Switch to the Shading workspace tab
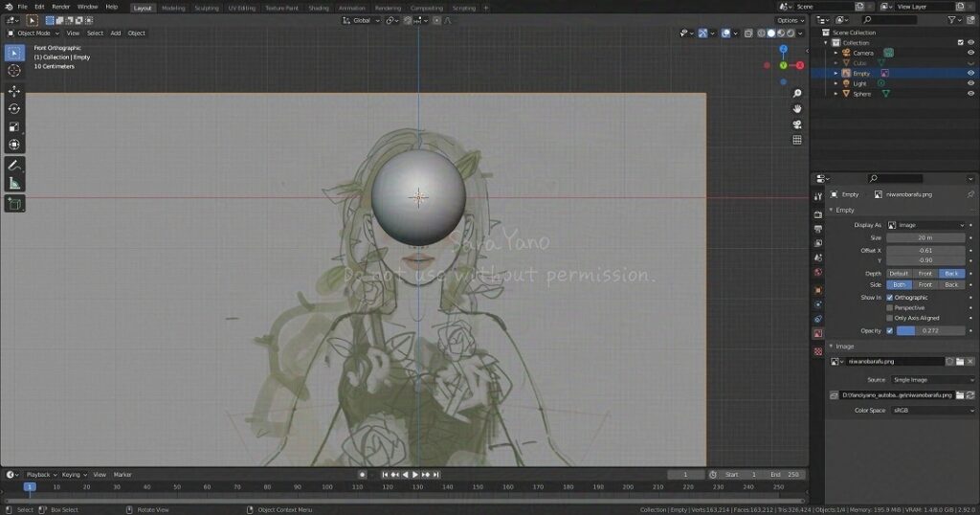Image resolution: width=980 pixels, height=515 pixels. pos(318,8)
